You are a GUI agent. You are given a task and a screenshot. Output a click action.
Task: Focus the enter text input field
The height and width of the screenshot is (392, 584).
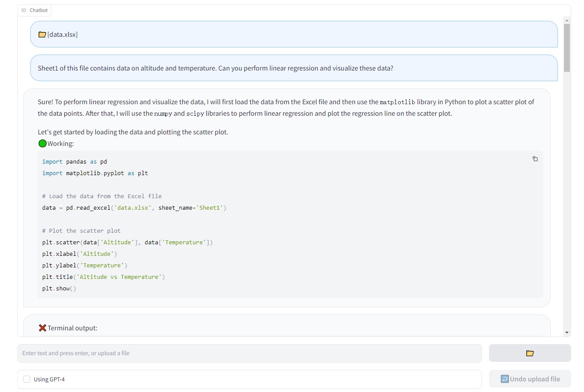coord(249,353)
